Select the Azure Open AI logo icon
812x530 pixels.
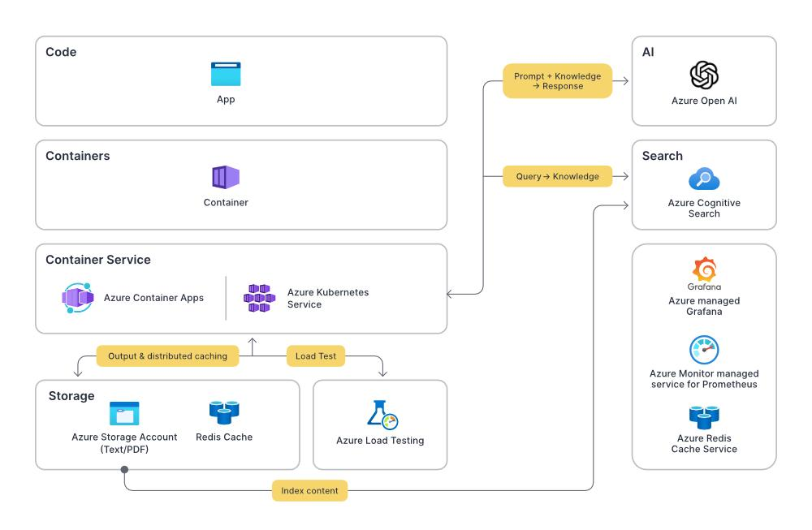pyautogui.click(x=704, y=75)
